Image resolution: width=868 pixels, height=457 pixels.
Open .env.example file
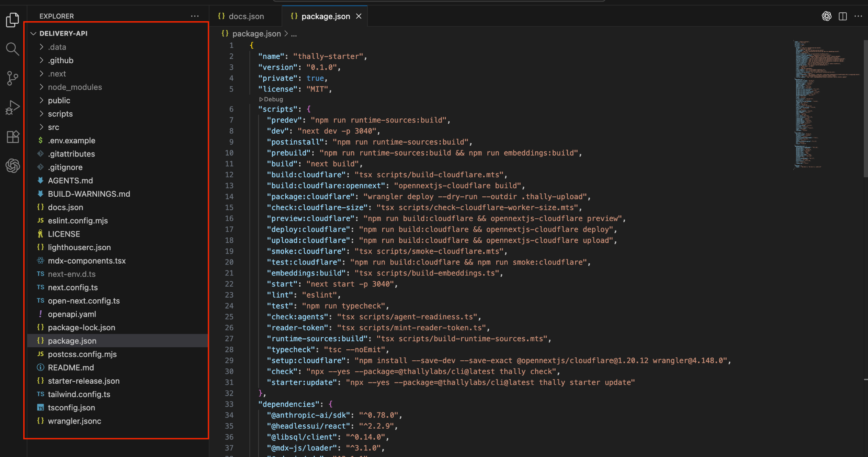117,140
